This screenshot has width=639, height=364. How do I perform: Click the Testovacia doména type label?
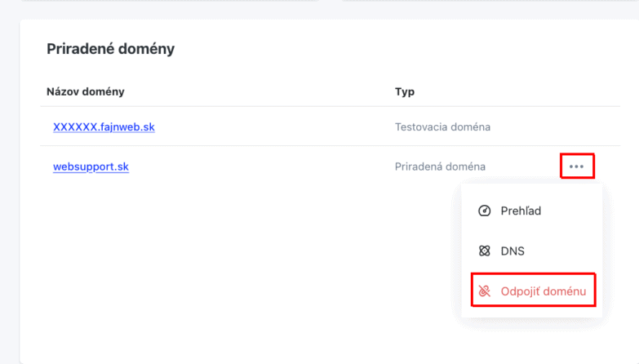coord(442,127)
